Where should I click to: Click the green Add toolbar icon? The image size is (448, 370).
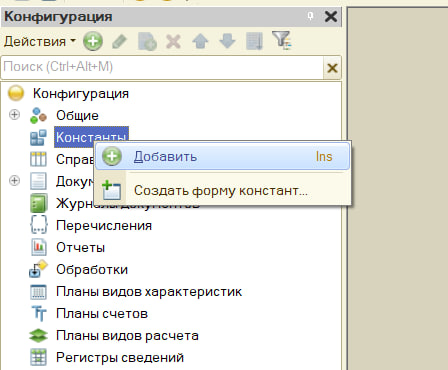(93, 41)
